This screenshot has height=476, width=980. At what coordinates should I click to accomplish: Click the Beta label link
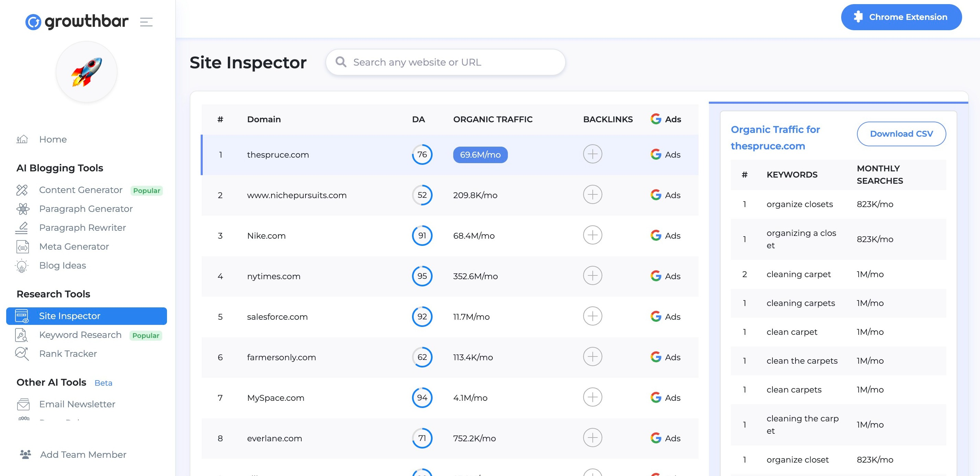click(103, 383)
